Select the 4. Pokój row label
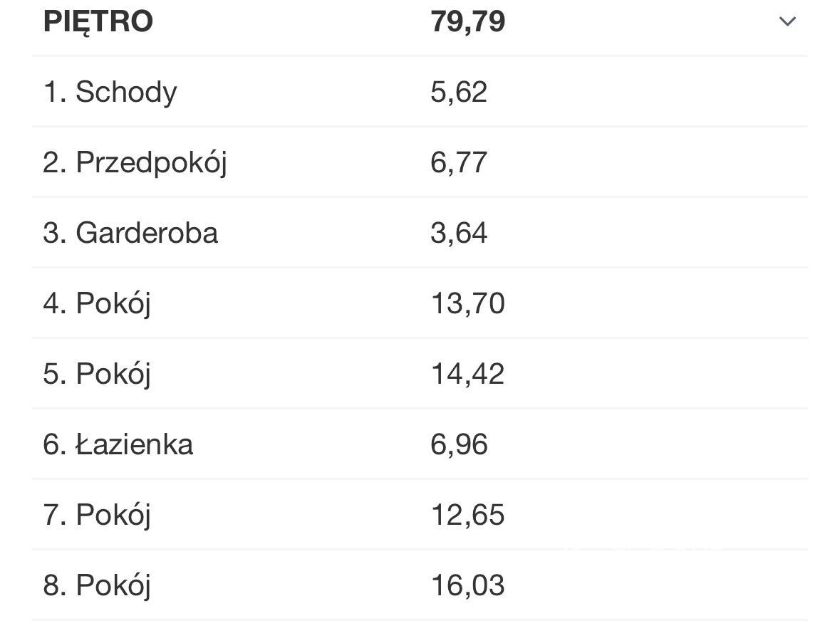Viewport: 840px width, 643px height. [x=97, y=304]
